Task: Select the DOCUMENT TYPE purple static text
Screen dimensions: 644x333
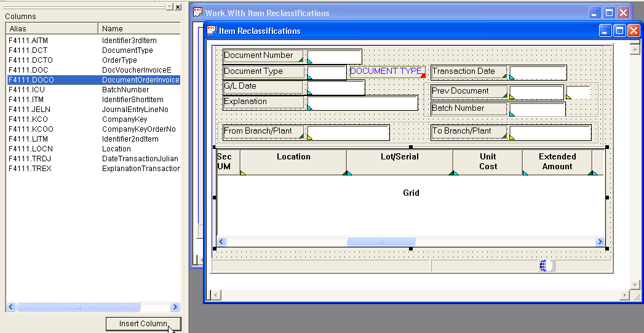Action: 387,71
